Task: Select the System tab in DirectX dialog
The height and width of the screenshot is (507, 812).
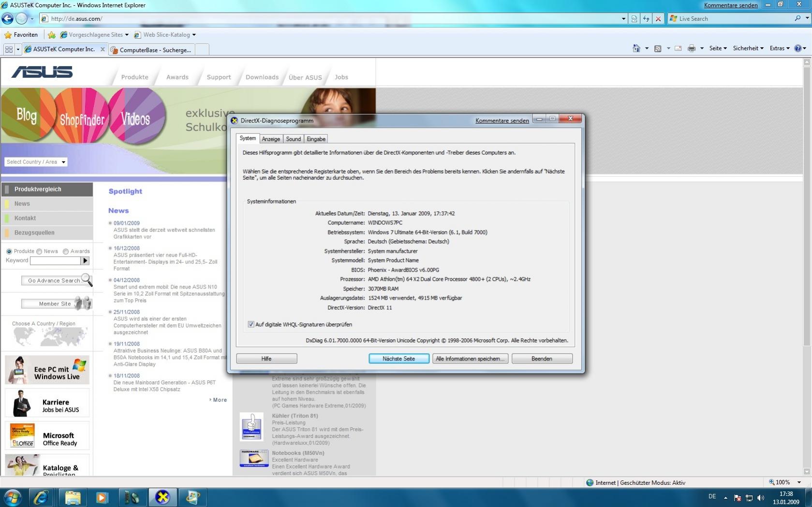Action: point(248,138)
